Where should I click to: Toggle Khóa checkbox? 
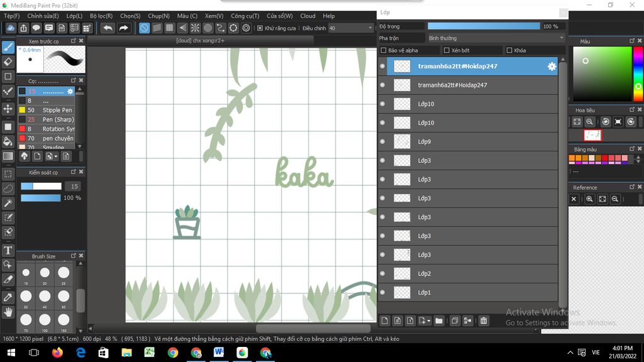(509, 50)
